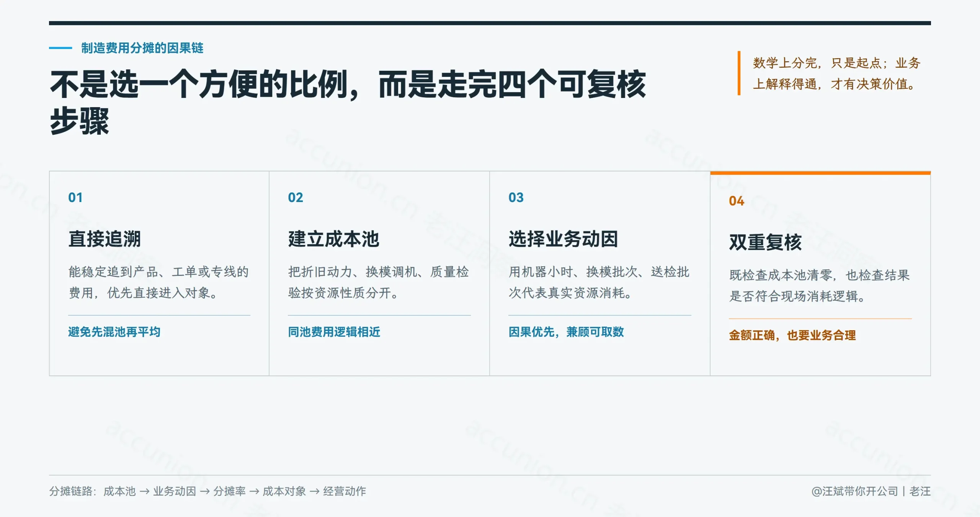
Task: Click 成本对象 in the footer chain
Action: (284, 491)
